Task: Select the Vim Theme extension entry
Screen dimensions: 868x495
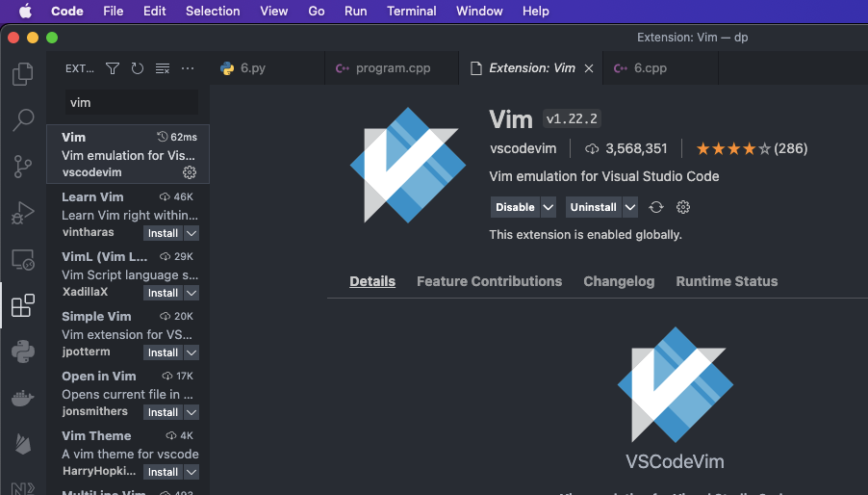Action: click(128, 454)
